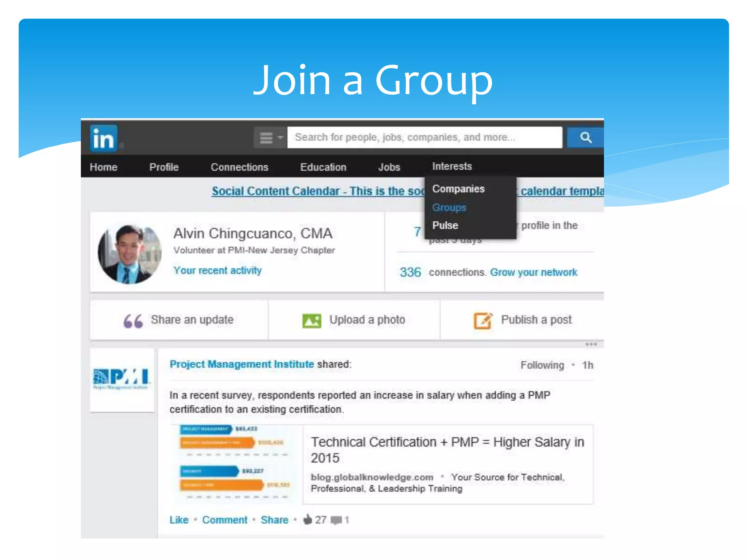Open the Education menu item

tap(323, 167)
